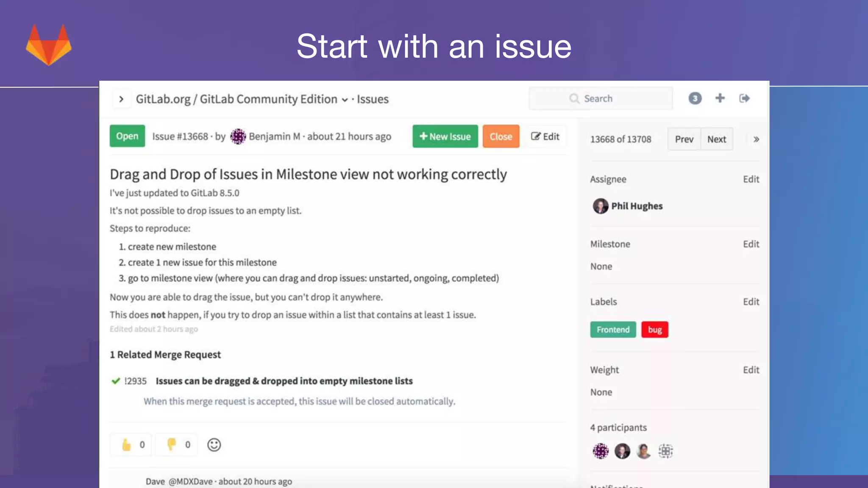Screen dimensions: 868x488
Task: Open the merge request titled Issues can be dragged & dropped
Action: click(x=284, y=381)
